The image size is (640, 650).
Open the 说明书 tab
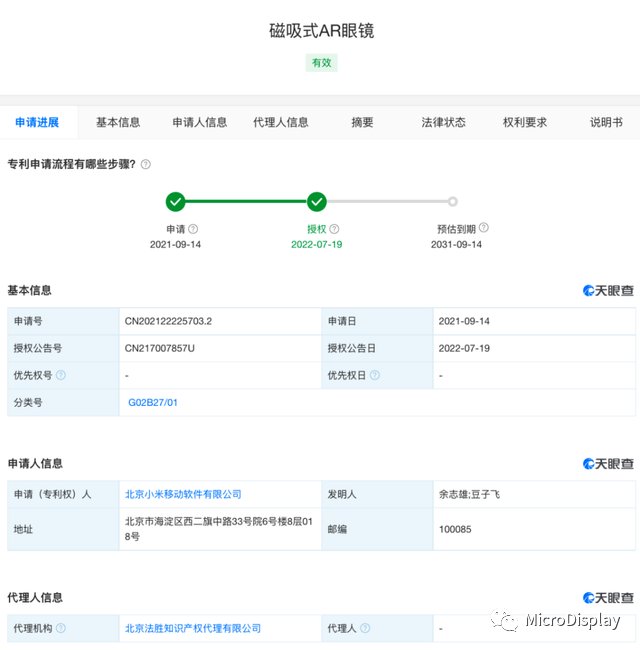point(606,122)
